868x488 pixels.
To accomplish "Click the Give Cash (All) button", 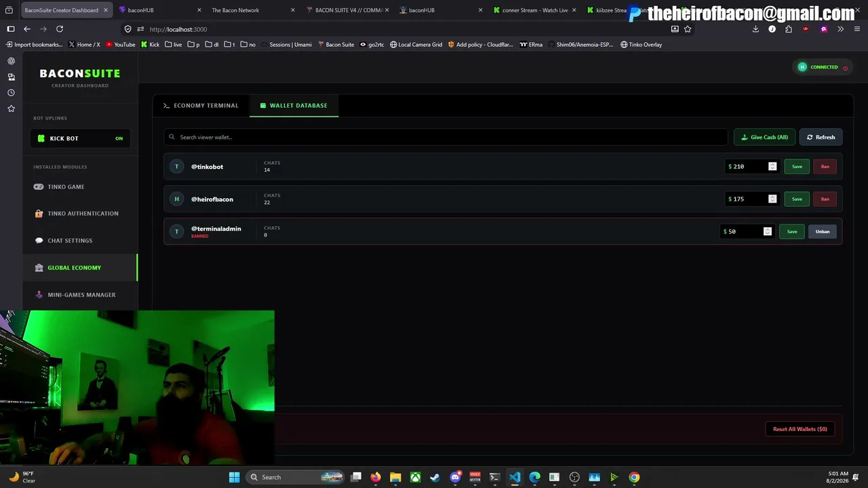I will pos(764,138).
